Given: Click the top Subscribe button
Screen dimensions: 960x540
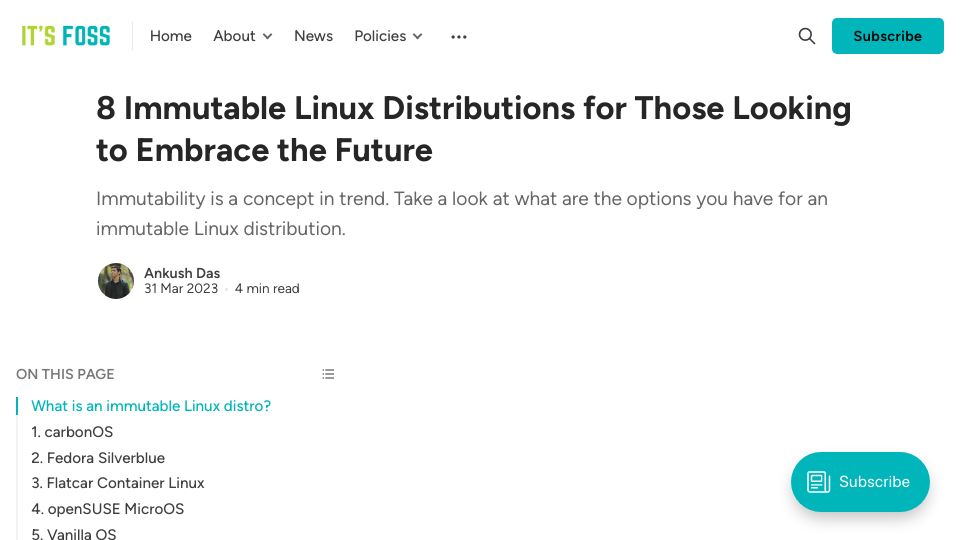Looking at the screenshot, I should click(x=887, y=36).
